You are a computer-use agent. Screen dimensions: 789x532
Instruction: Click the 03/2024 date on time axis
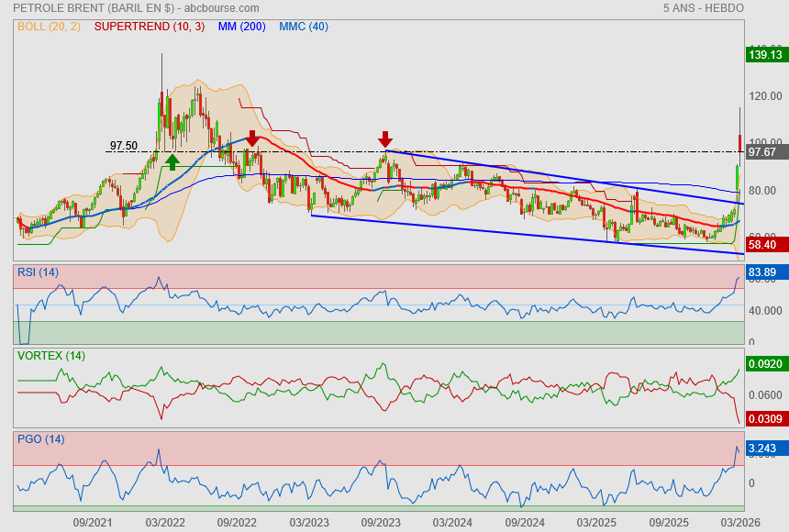(451, 522)
